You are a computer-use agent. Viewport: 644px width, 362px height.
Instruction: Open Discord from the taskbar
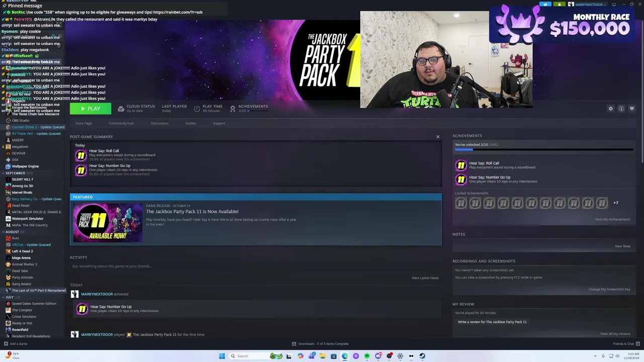coord(378,356)
